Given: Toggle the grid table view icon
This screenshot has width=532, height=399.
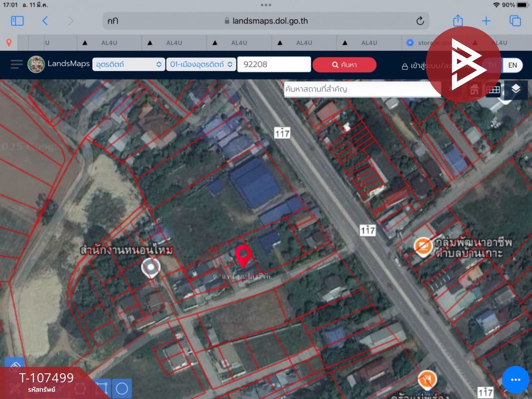Looking at the screenshot, I should (493, 90).
